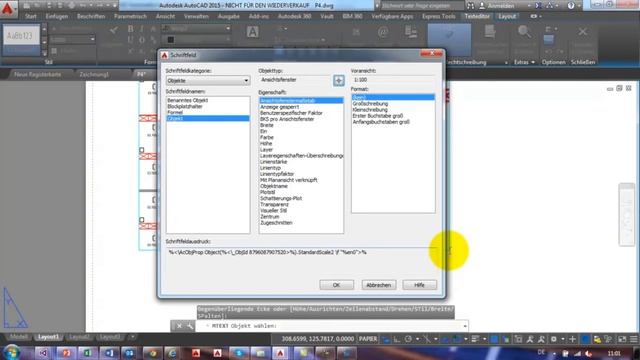Screen dimensions: 640x360
Task: Switch to Modell layout tab
Action: click(18, 337)
